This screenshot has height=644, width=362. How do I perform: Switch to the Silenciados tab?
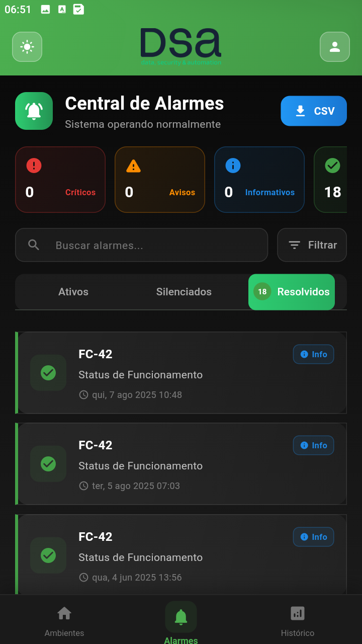(184, 292)
